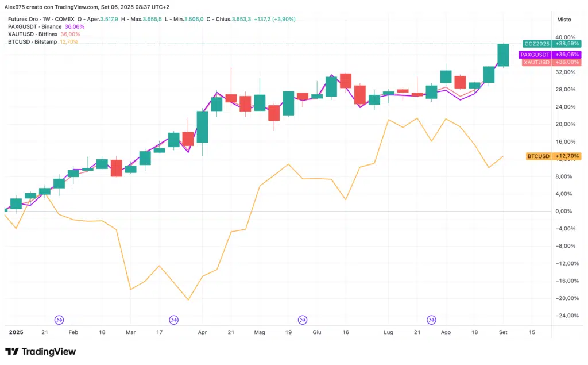Click the orange BTCUSD +12,70% axis label

554,156
